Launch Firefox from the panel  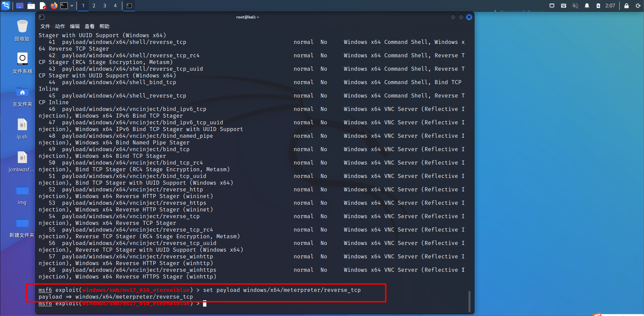click(x=54, y=6)
